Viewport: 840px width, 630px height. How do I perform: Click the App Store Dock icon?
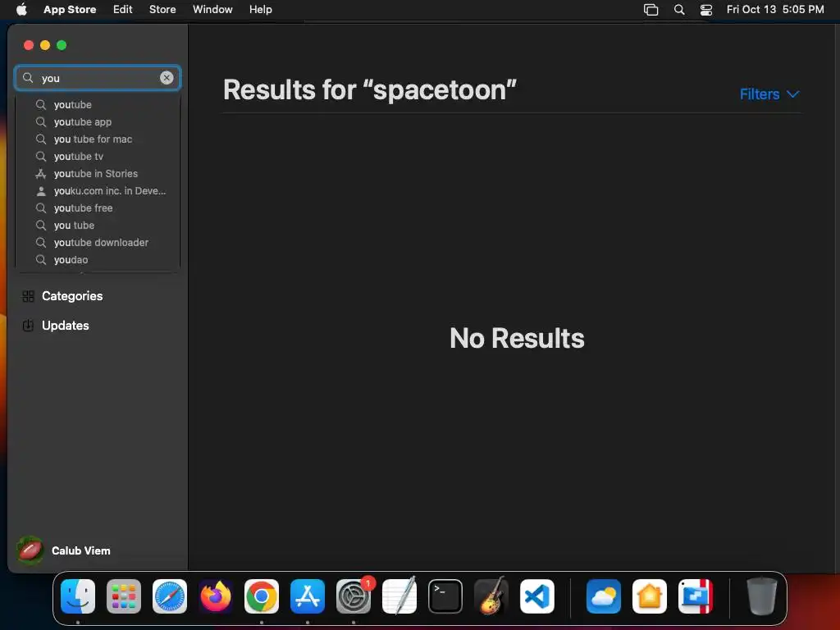click(x=308, y=596)
